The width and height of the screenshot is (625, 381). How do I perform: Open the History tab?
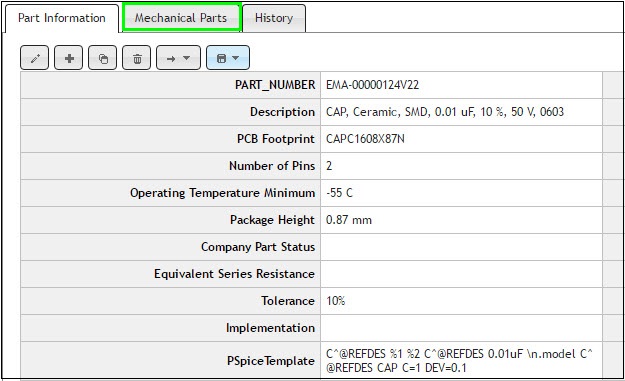point(274,18)
